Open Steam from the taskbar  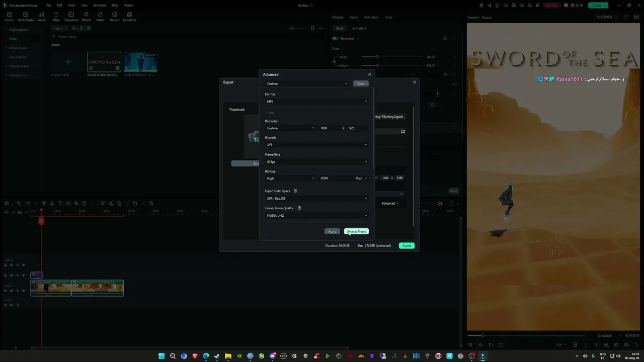[x=217, y=356]
